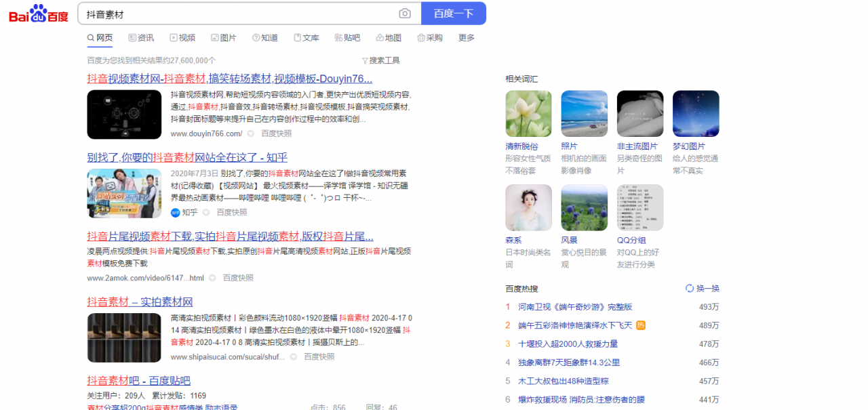Open hot search 爆炸救援现场 消防员
Image resolution: width=868 pixels, height=410 pixels.
(582, 399)
